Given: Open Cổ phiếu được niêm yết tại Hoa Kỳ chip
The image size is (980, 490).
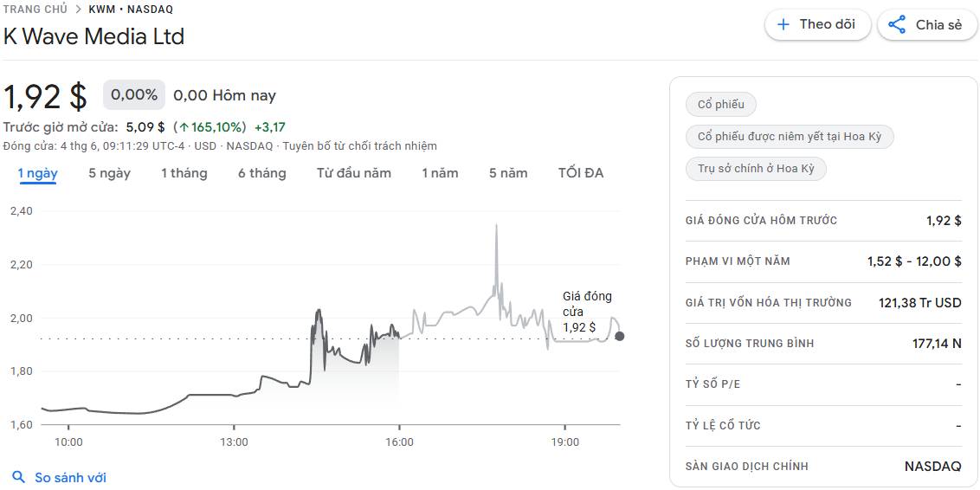Looking at the screenshot, I should 790,136.
